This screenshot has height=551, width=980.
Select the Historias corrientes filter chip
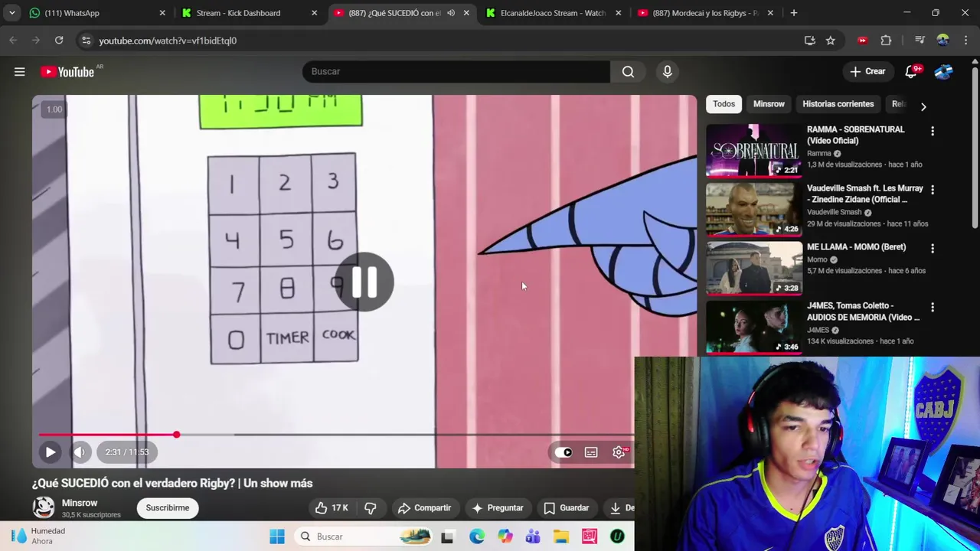click(x=838, y=104)
